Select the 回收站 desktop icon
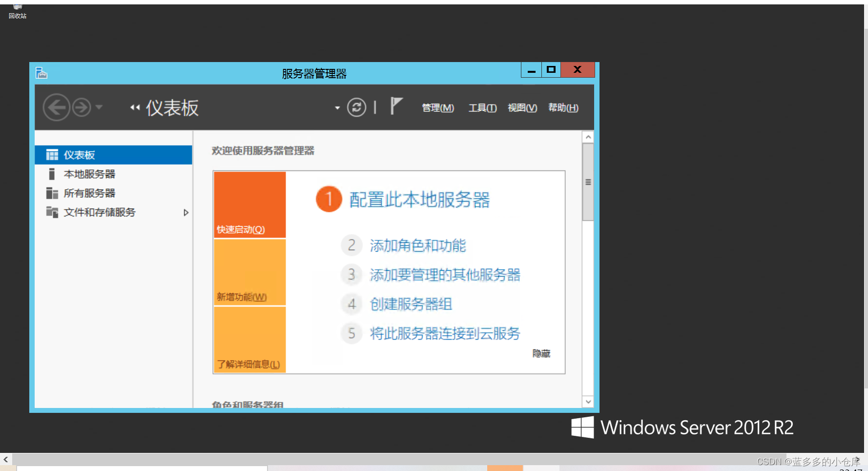868x471 pixels. (x=18, y=12)
